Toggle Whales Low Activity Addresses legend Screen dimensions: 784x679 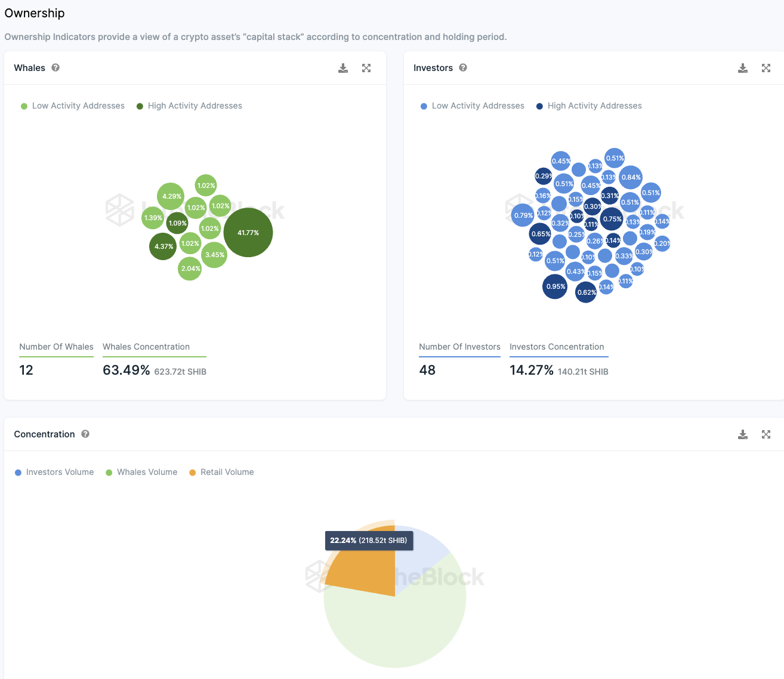[73, 106]
